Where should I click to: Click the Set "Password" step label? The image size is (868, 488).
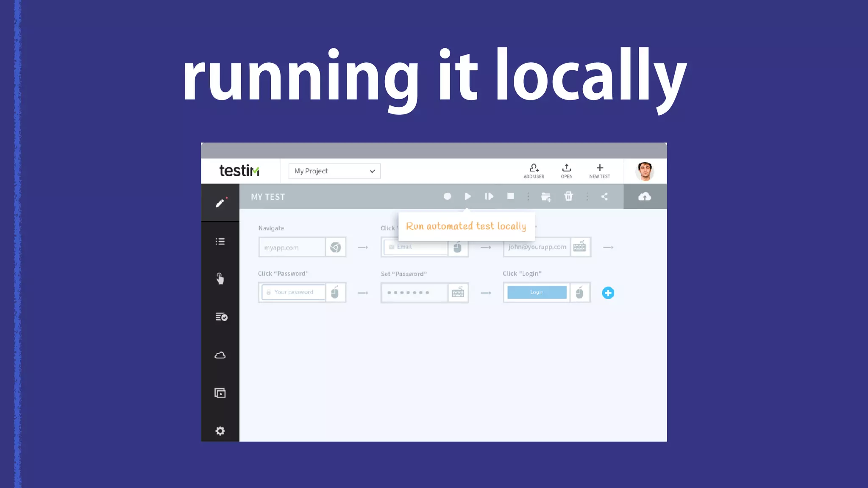(404, 274)
